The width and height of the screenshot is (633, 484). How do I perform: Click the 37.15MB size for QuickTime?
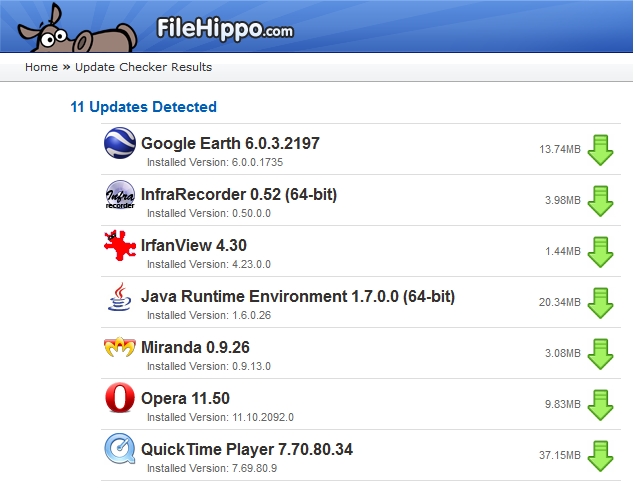[x=560, y=455]
